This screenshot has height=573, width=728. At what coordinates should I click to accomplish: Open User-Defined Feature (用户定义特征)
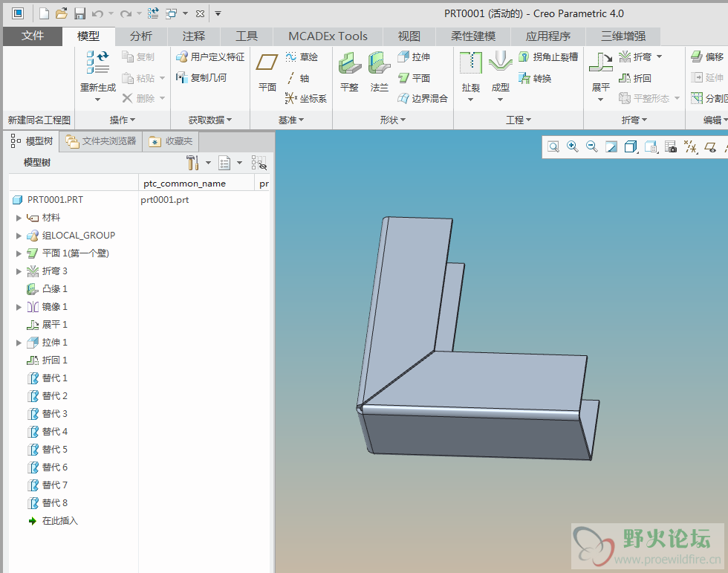[210, 56]
